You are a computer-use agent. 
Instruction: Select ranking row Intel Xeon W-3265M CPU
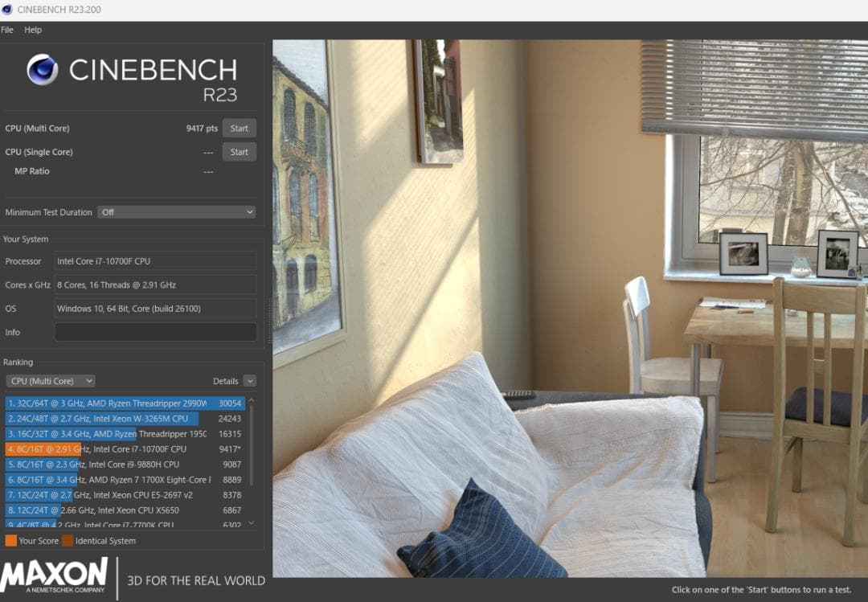click(x=125, y=419)
